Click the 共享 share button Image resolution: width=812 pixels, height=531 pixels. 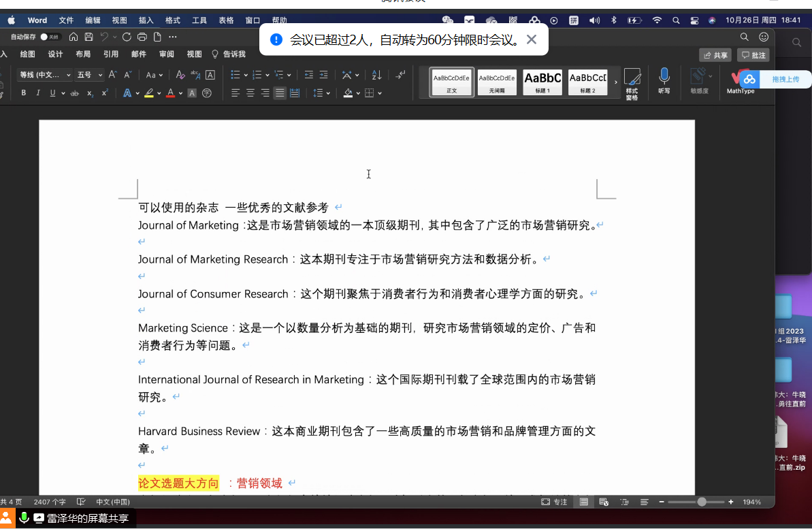coord(715,55)
